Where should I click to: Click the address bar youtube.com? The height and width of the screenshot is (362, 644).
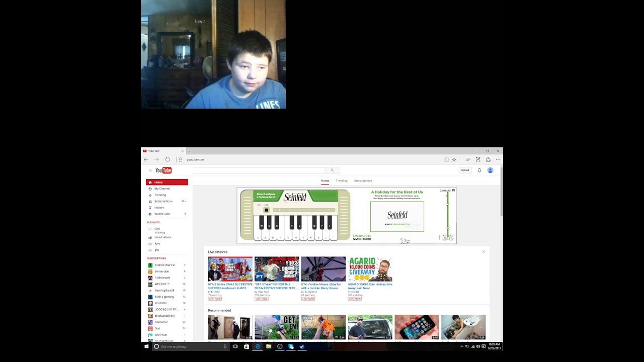(195, 159)
